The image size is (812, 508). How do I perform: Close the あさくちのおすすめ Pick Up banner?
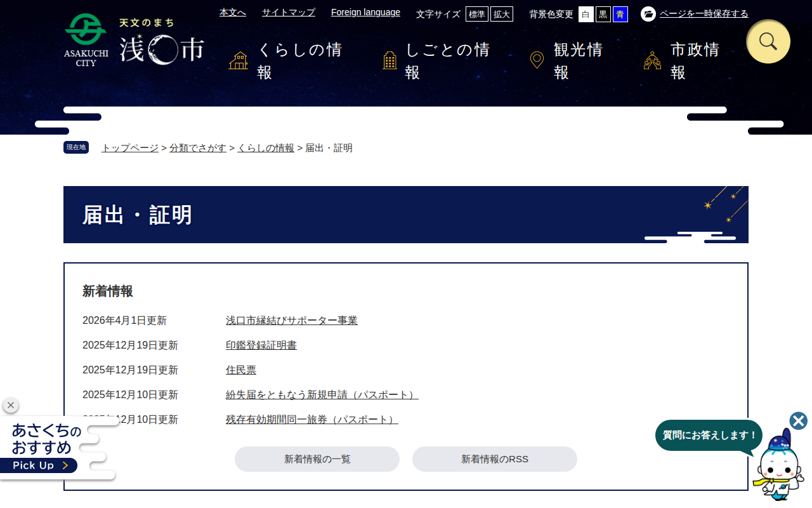coord(11,405)
